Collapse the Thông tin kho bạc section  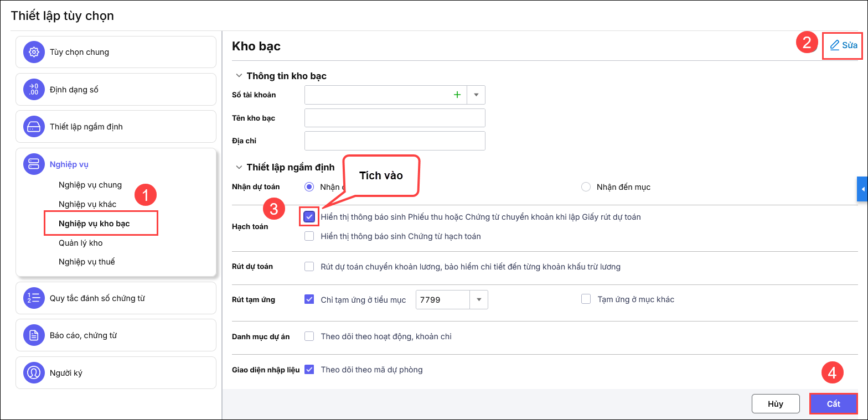tap(239, 76)
